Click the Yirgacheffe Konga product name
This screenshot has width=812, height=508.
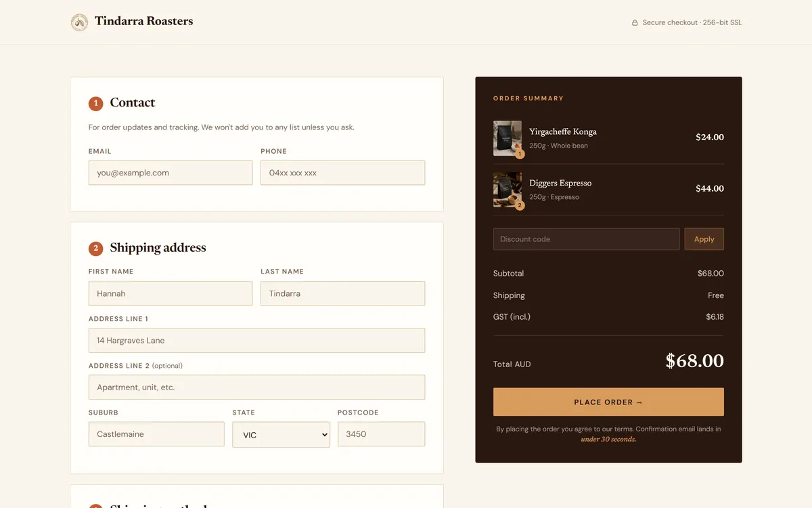[x=563, y=131]
